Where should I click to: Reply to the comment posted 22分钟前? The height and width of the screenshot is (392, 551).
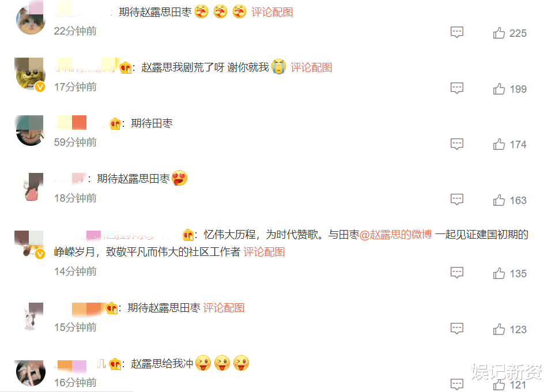[457, 32]
